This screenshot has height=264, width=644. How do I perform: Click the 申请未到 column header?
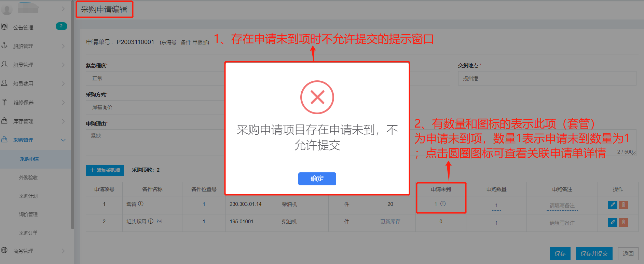click(x=441, y=189)
